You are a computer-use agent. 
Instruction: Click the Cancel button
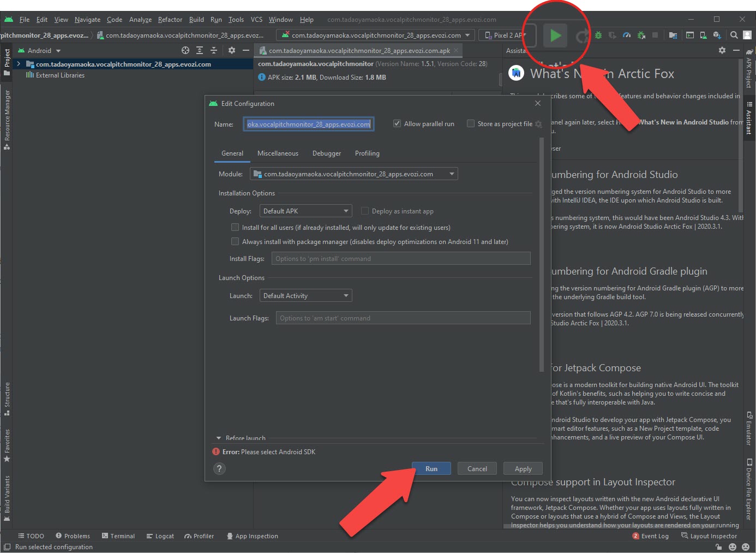[477, 469]
